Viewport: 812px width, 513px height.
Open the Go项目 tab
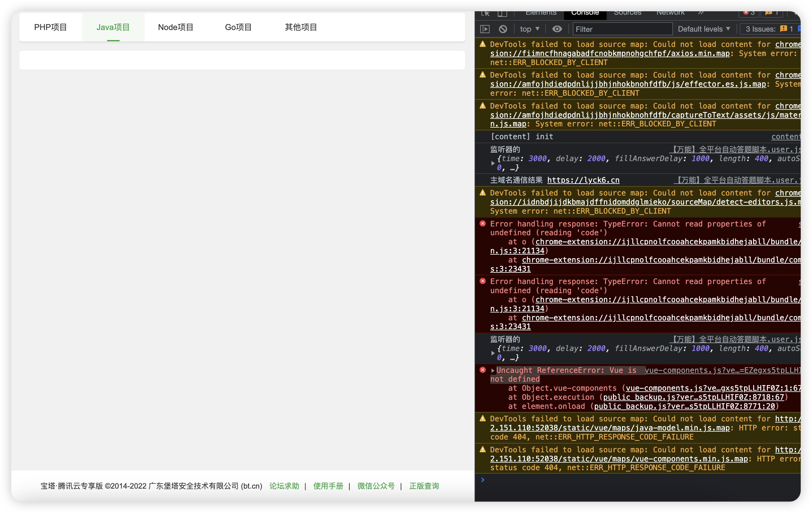click(239, 27)
